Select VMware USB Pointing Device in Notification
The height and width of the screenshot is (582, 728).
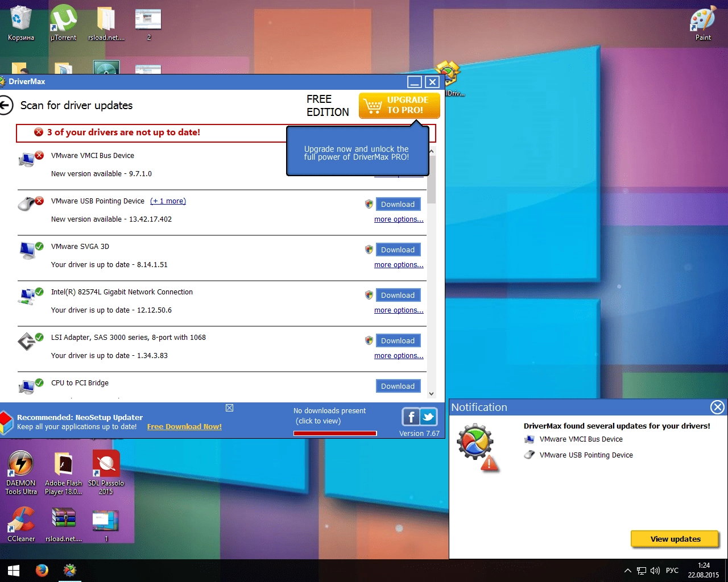(x=578, y=455)
